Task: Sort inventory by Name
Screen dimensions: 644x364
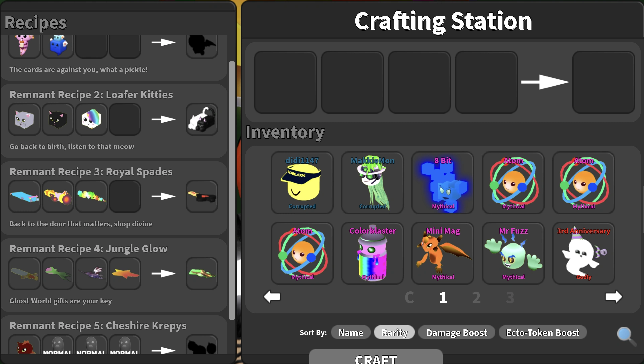Action: [x=350, y=332]
